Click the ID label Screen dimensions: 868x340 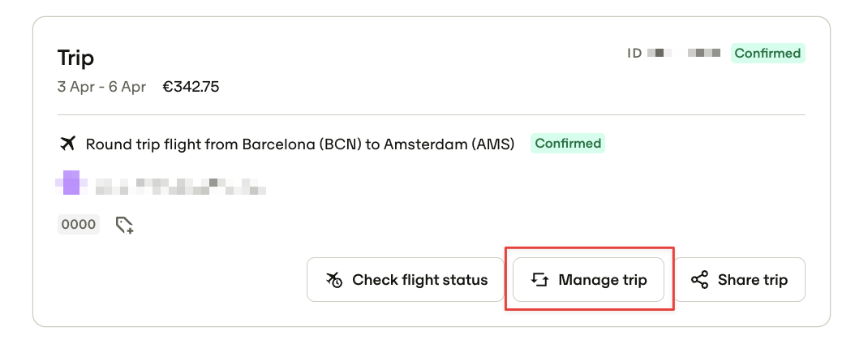[634, 54]
